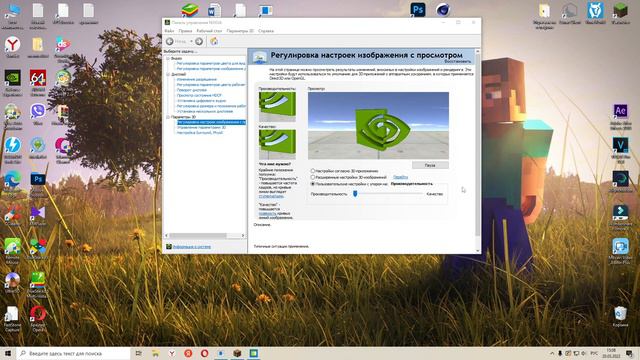Screen dimensions: 640x360
Task: Open the Microsoft Edge desktop icon
Action: [x=13, y=179]
